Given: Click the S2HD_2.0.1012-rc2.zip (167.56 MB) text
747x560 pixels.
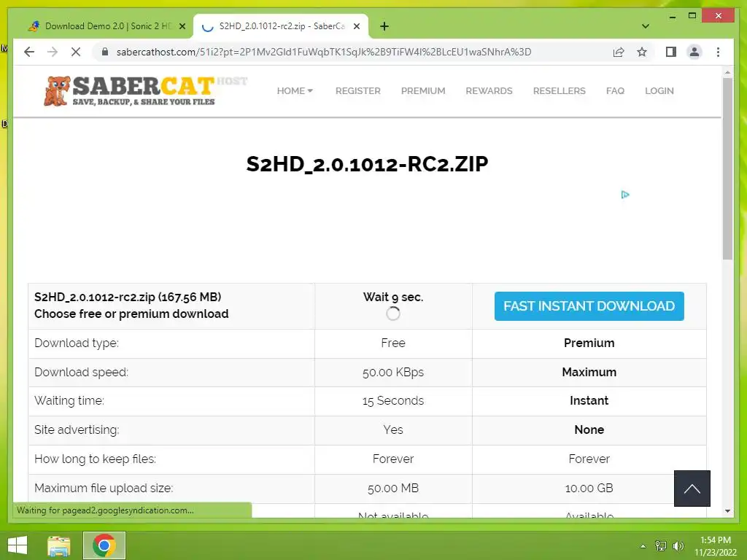Looking at the screenshot, I should point(128,297).
